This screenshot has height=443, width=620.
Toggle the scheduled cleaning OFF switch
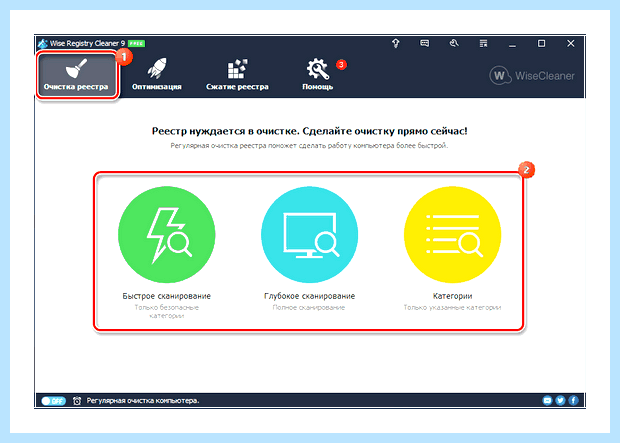click(53, 401)
